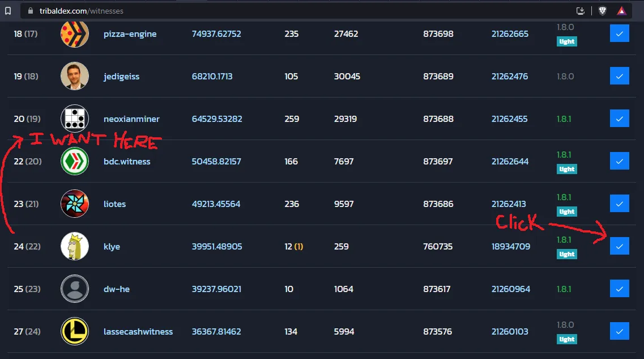Click block number 21262413
This screenshot has height=359, width=644.
click(x=509, y=204)
